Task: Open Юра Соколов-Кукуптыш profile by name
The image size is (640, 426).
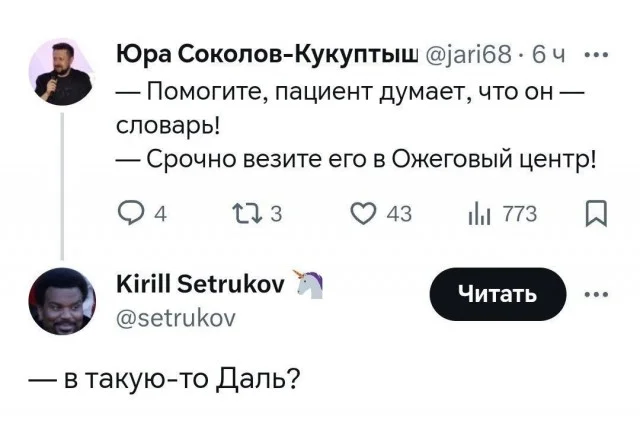Action: [268, 53]
